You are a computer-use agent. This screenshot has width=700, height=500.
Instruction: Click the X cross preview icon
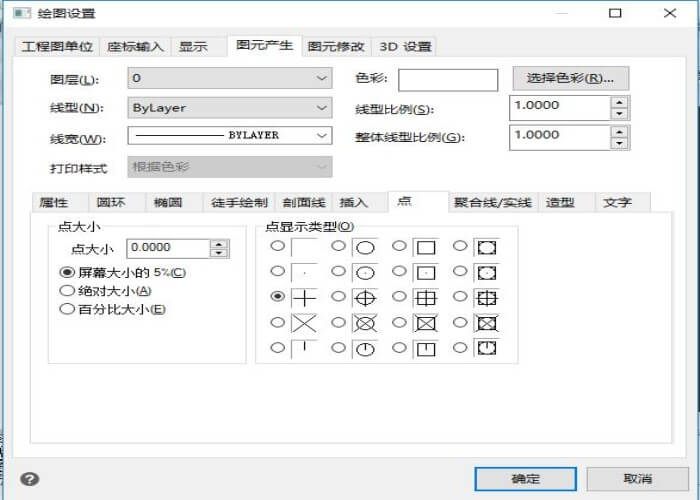pyautogui.click(x=304, y=323)
